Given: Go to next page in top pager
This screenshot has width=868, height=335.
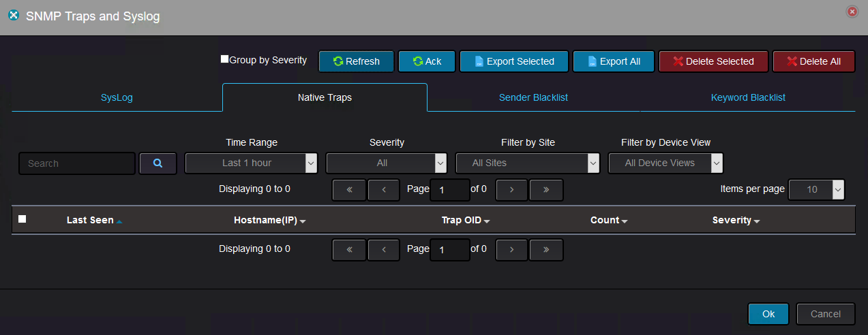Looking at the screenshot, I should [512, 189].
